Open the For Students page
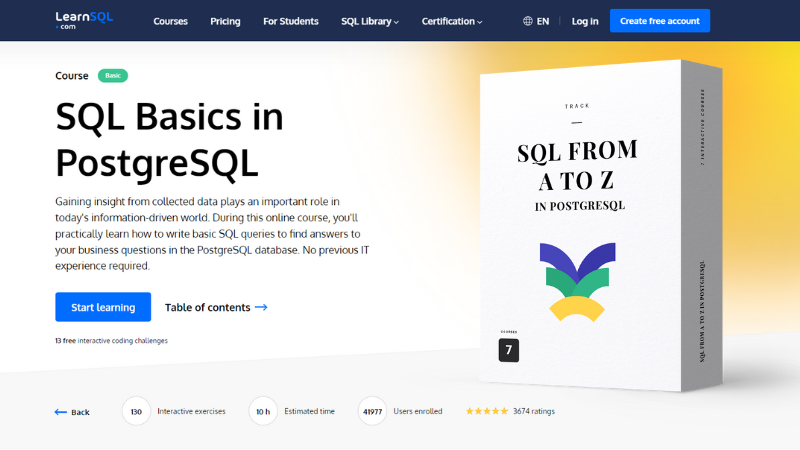The image size is (800, 450). pyautogui.click(x=291, y=21)
